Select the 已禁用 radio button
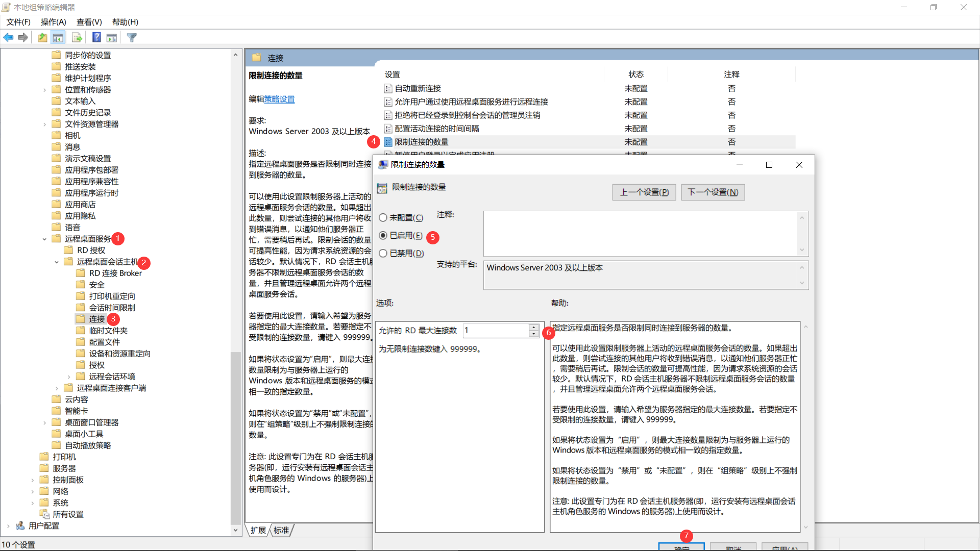The height and width of the screenshot is (551, 980). coord(383,254)
